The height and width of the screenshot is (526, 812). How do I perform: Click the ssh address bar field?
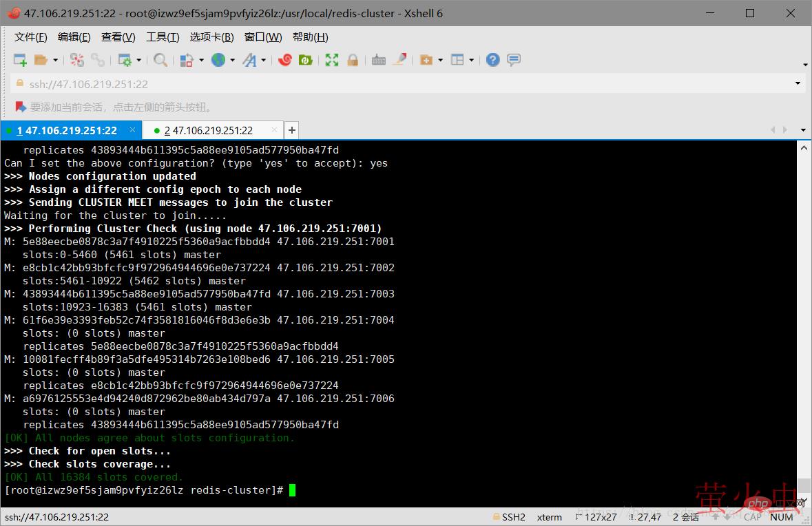(399, 84)
